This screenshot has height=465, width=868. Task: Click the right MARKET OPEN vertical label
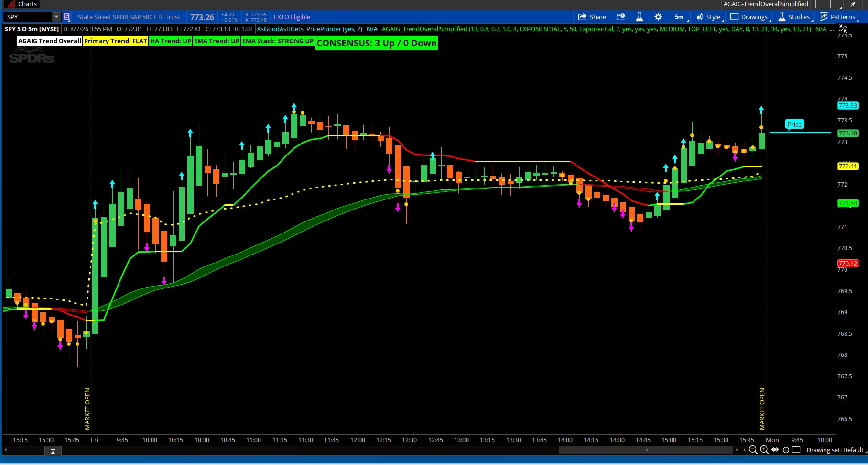pyautogui.click(x=762, y=409)
